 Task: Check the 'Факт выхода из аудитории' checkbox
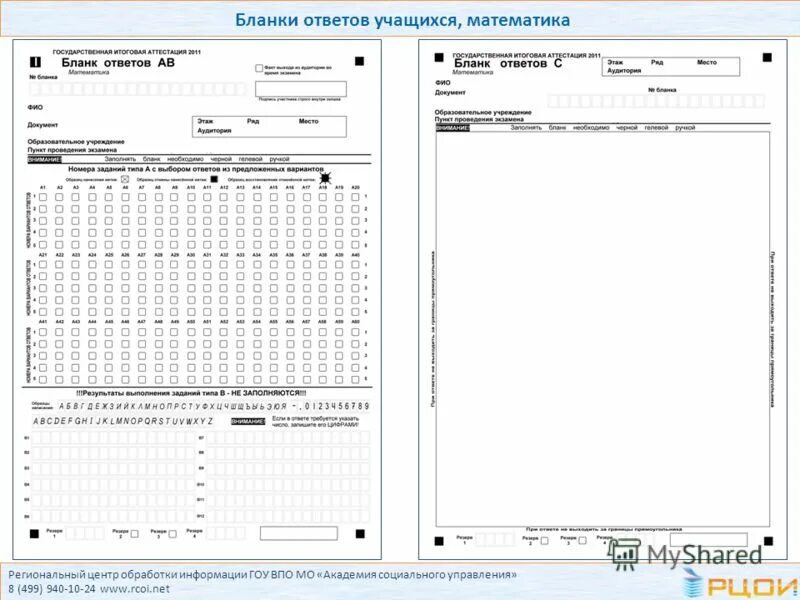click(259, 68)
